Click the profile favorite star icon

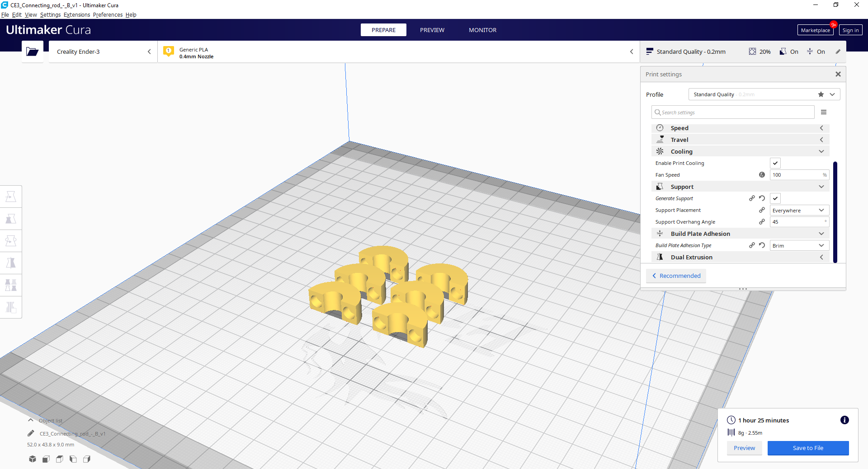click(x=821, y=94)
